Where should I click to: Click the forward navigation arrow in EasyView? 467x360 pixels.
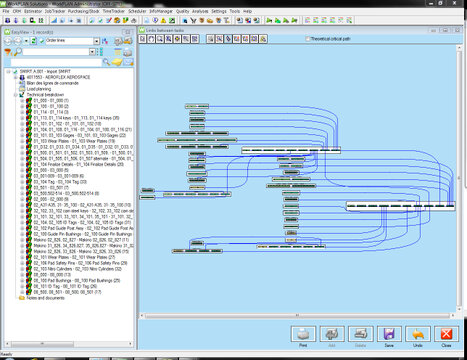coord(18,41)
